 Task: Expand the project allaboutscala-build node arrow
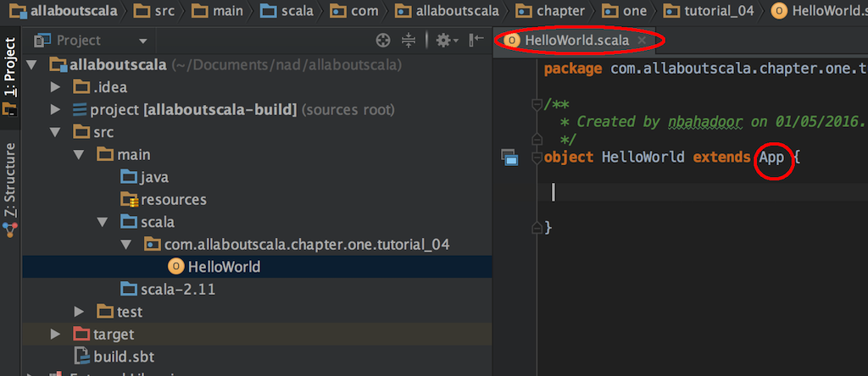55,109
